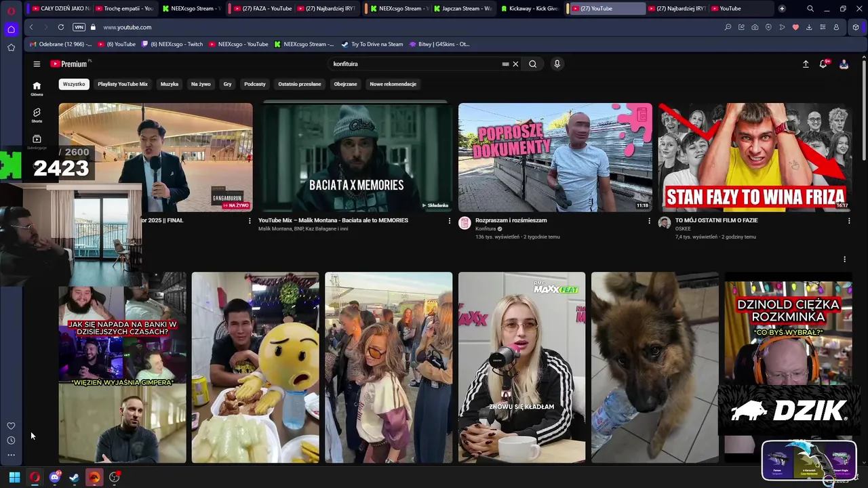This screenshot has height=488, width=868.
Task: Open Subskrypcje icon in sidebar
Action: 37,141
